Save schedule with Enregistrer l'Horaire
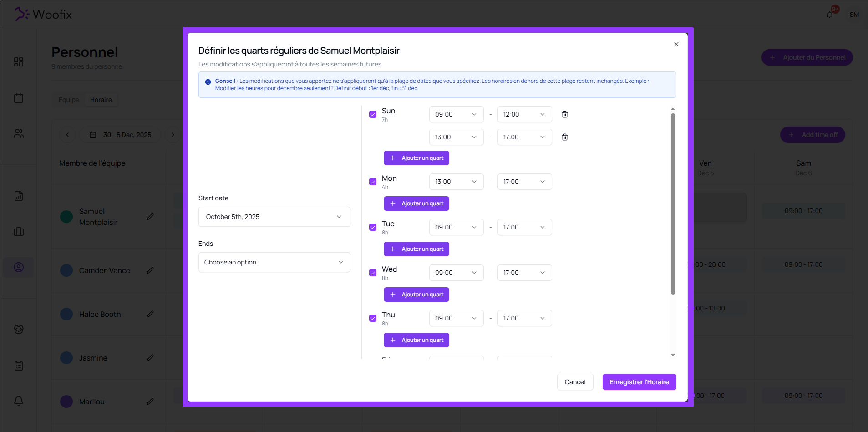The height and width of the screenshot is (432, 868). point(639,382)
